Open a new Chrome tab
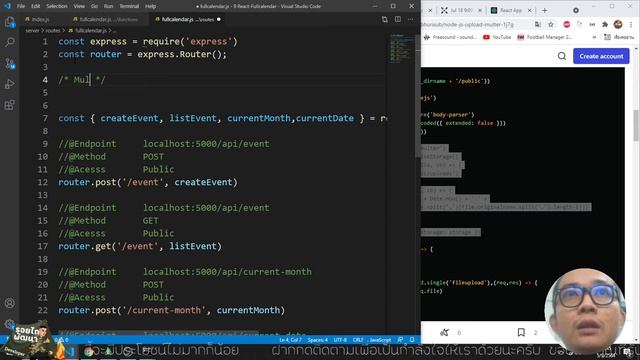The width and height of the screenshot is (640, 360). tap(544, 10)
